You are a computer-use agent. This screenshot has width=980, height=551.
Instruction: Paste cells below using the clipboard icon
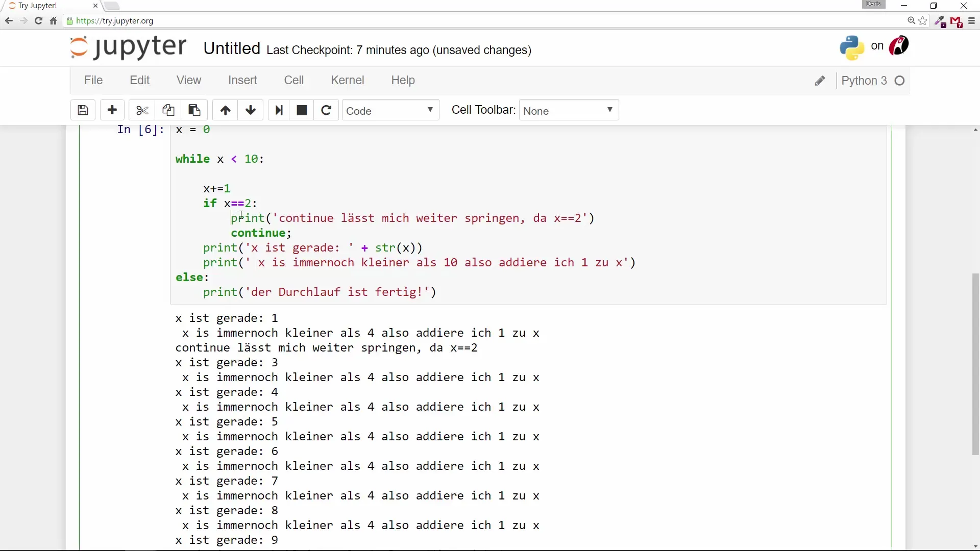(194, 110)
